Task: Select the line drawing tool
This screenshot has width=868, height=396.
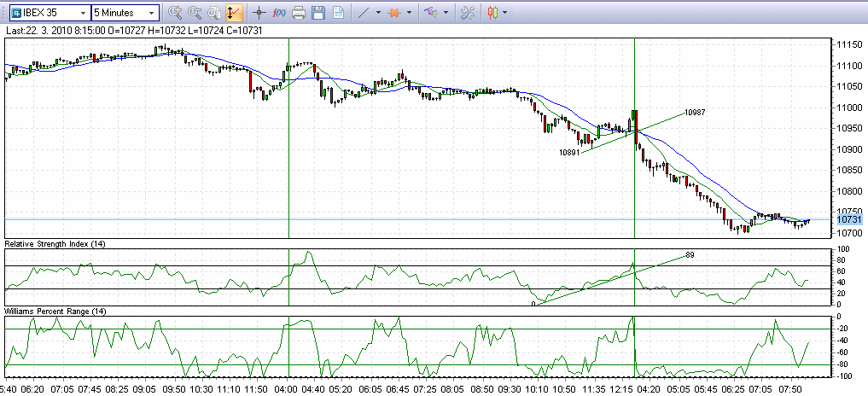Action: [x=364, y=13]
